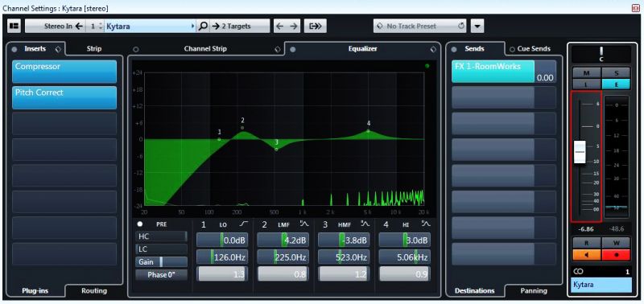Screen dimensions: 644x304
Task: Enable Write automation W button
Action: point(616,243)
